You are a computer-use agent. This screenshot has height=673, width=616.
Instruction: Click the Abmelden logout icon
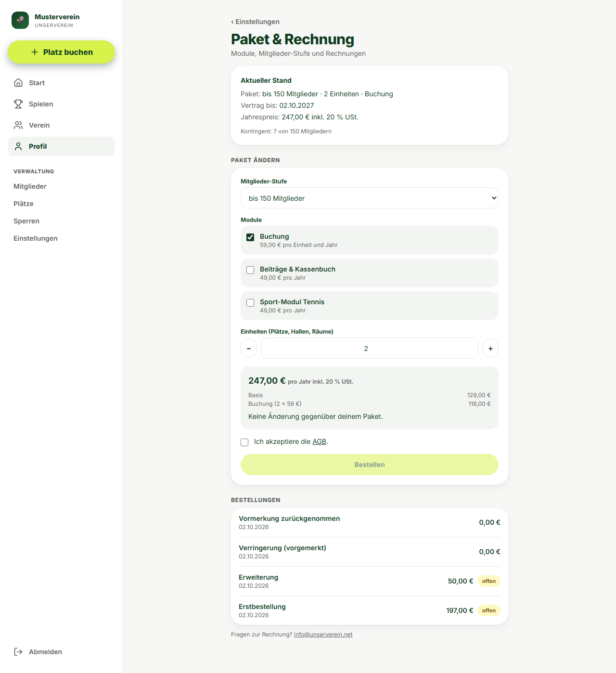(x=18, y=652)
